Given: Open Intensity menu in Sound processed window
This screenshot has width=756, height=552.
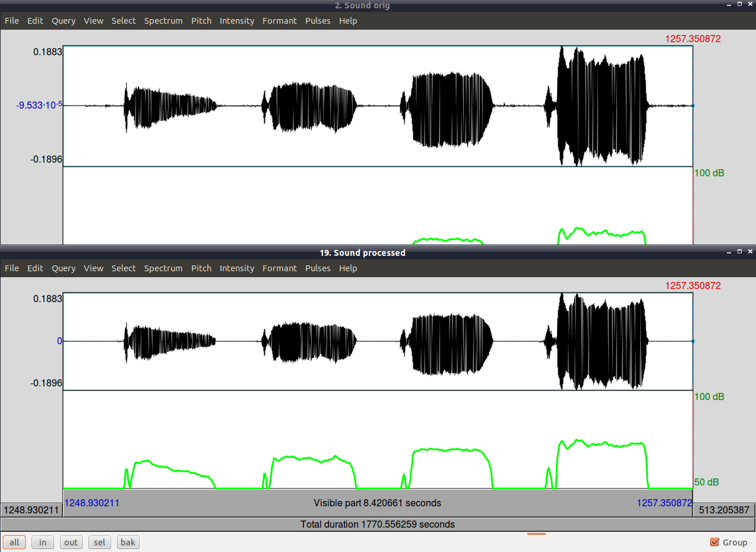Looking at the screenshot, I should 237,268.
